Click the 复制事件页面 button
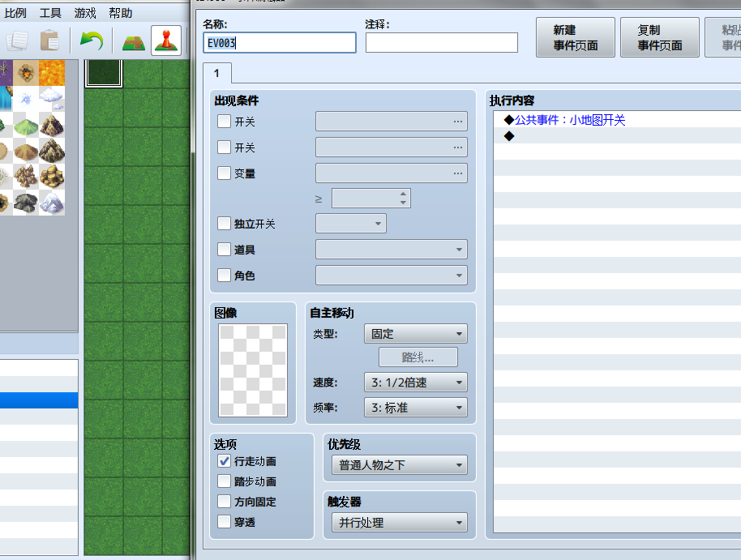Screen dimensions: 741x560 point(660,37)
